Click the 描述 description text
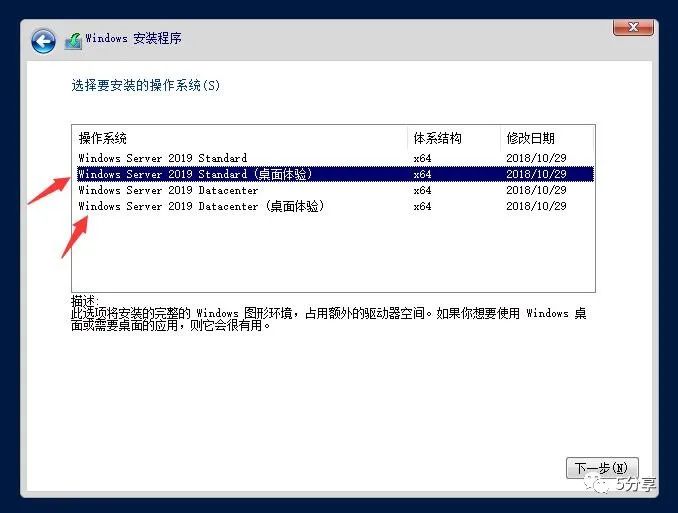 click(329, 313)
